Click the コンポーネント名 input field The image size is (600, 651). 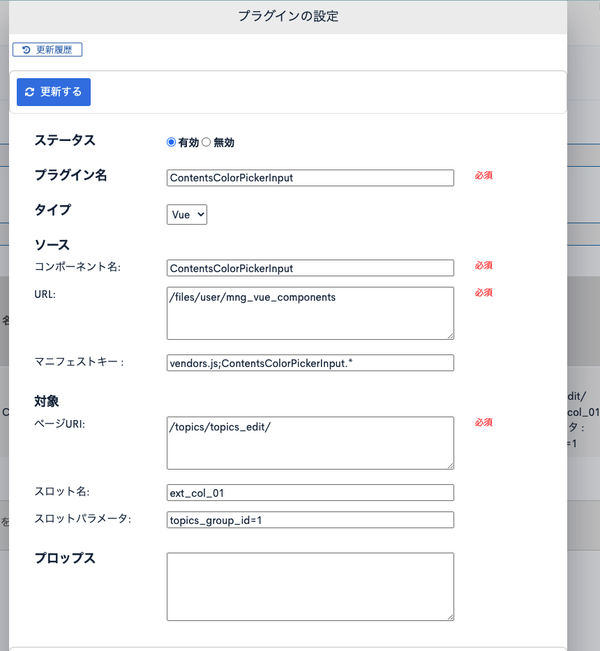(310, 268)
